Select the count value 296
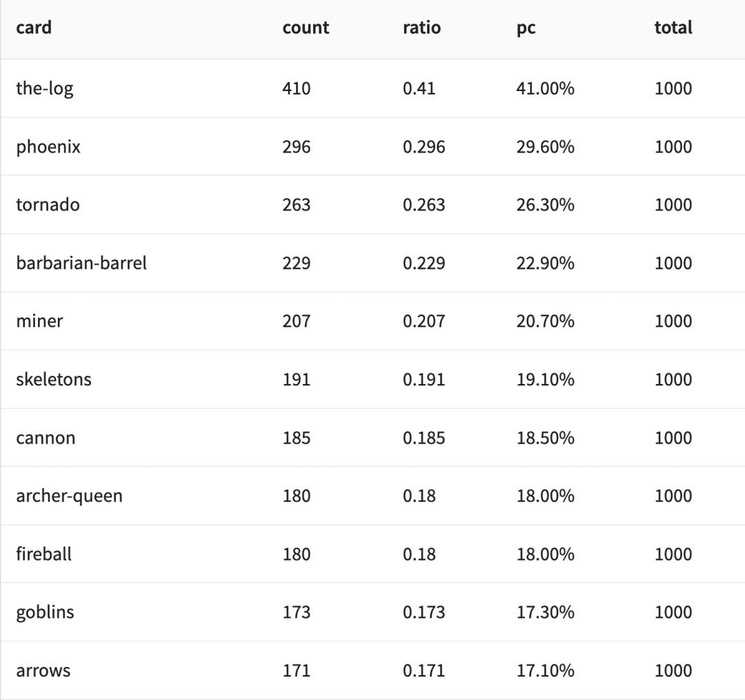The image size is (745, 700). pos(296,147)
